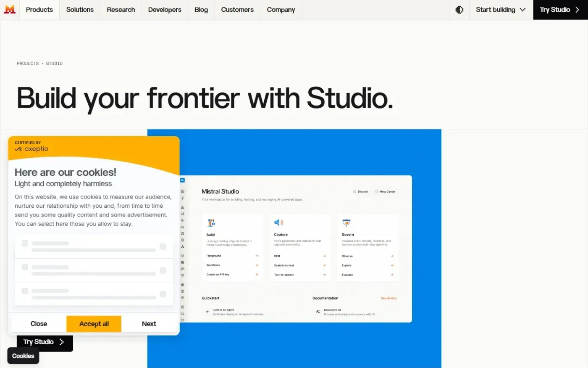Accept all cookies
Screen dimensions: 588x368
pos(94,324)
